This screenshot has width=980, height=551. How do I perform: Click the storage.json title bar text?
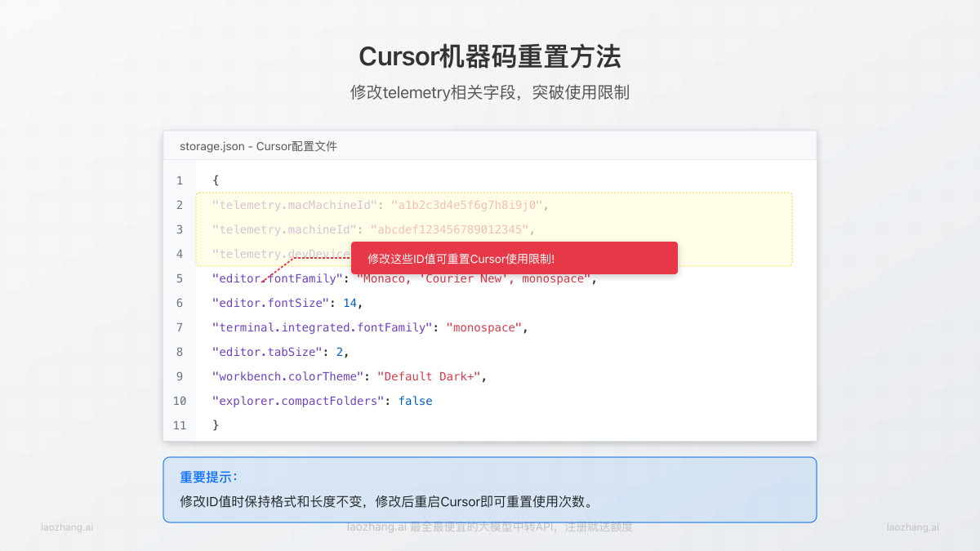258,146
